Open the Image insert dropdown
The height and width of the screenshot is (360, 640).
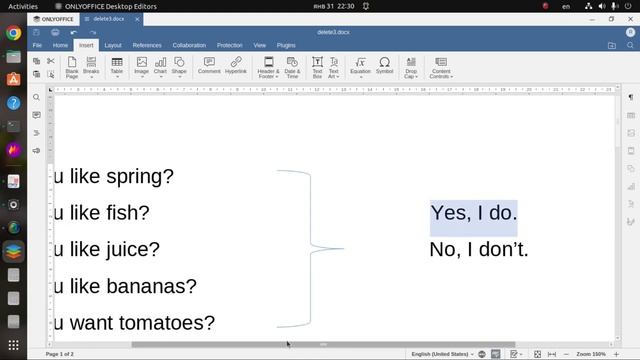click(x=142, y=67)
